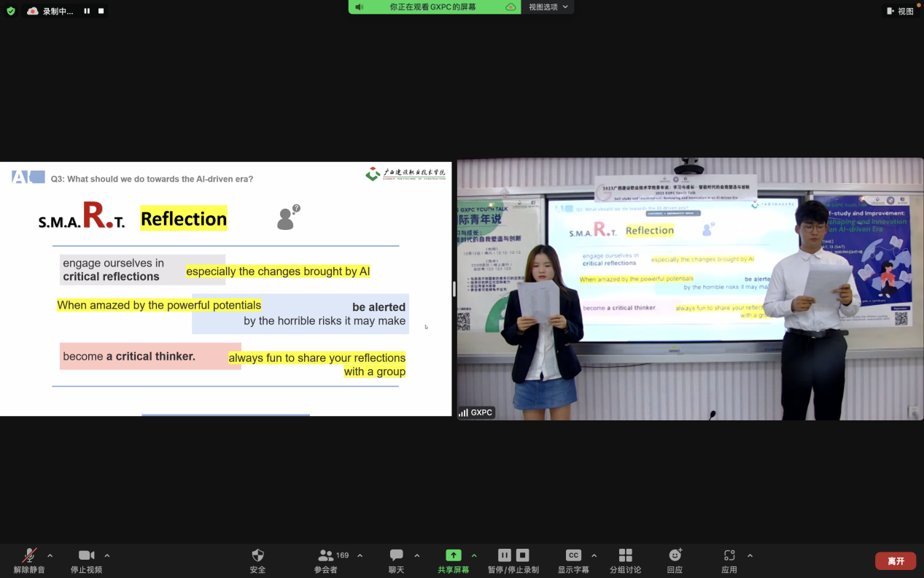
Task: Open the Security (安全) shield icon
Action: tap(257, 556)
